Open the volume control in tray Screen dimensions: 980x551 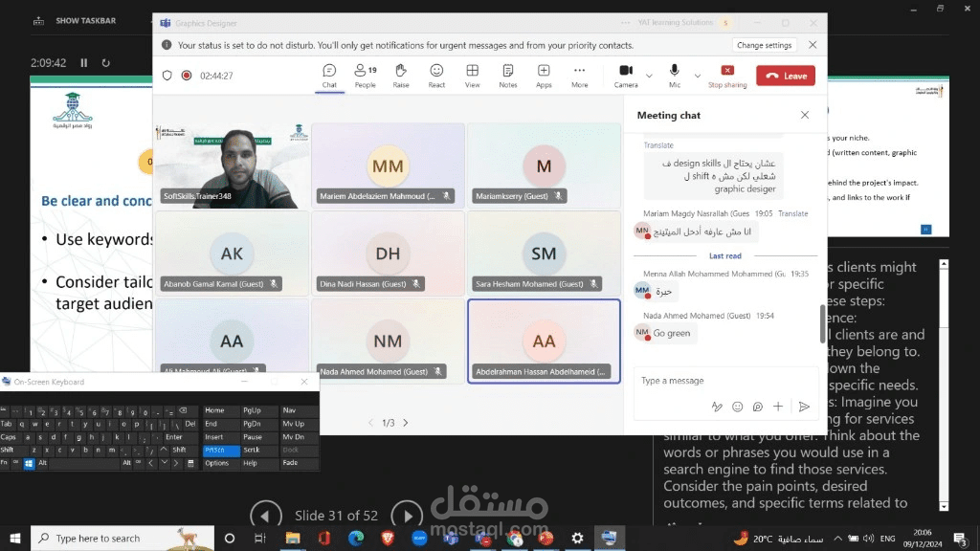(868, 538)
